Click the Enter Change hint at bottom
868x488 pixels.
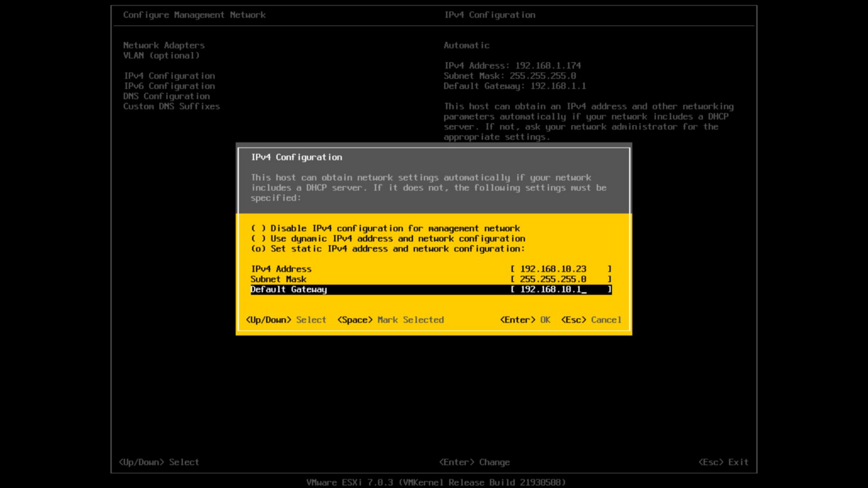[475, 462]
